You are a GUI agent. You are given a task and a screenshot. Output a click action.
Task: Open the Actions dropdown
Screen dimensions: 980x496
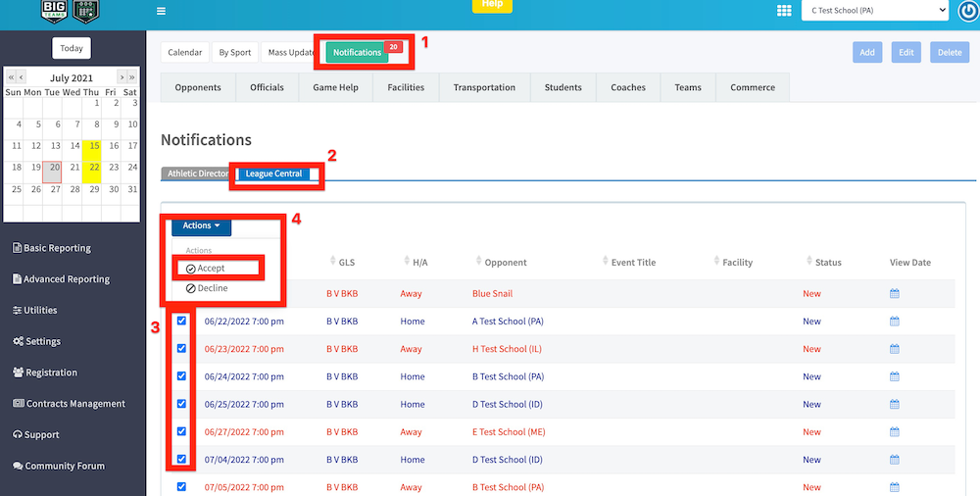201,225
